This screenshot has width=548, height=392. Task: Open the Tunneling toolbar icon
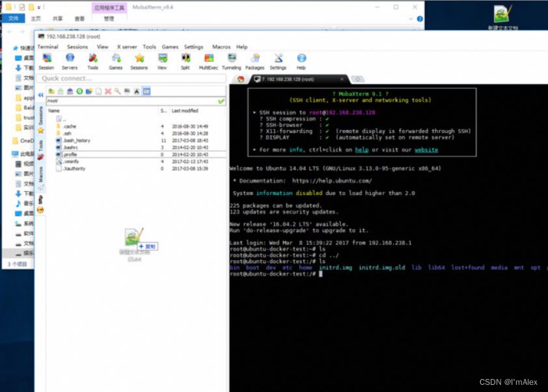click(x=231, y=62)
